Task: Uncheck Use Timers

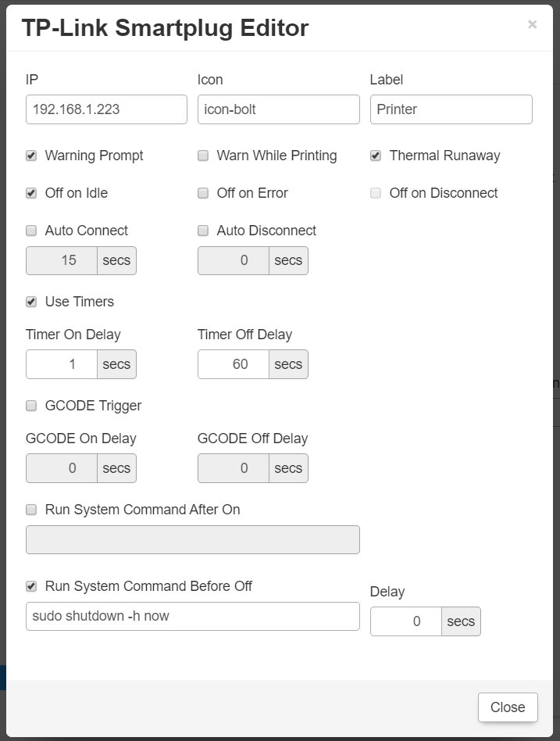Action: click(31, 302)
